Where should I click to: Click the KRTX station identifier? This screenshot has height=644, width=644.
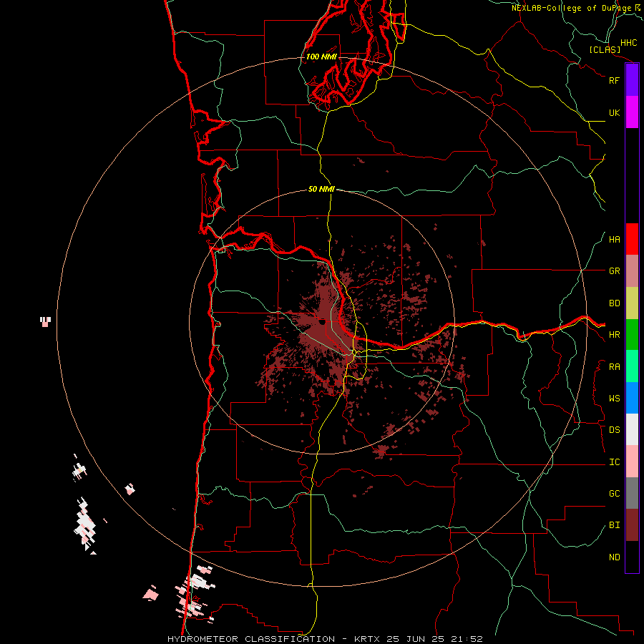coord(367,639)
